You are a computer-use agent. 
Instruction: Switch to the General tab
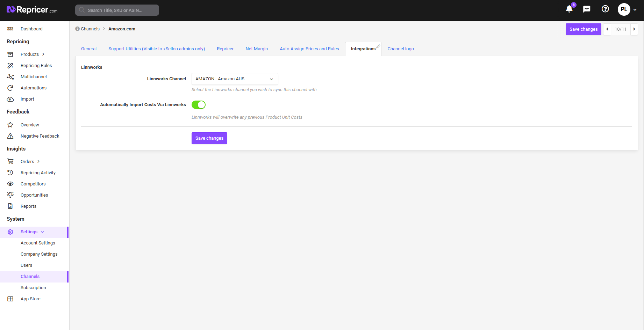click(x=89, y=49)
